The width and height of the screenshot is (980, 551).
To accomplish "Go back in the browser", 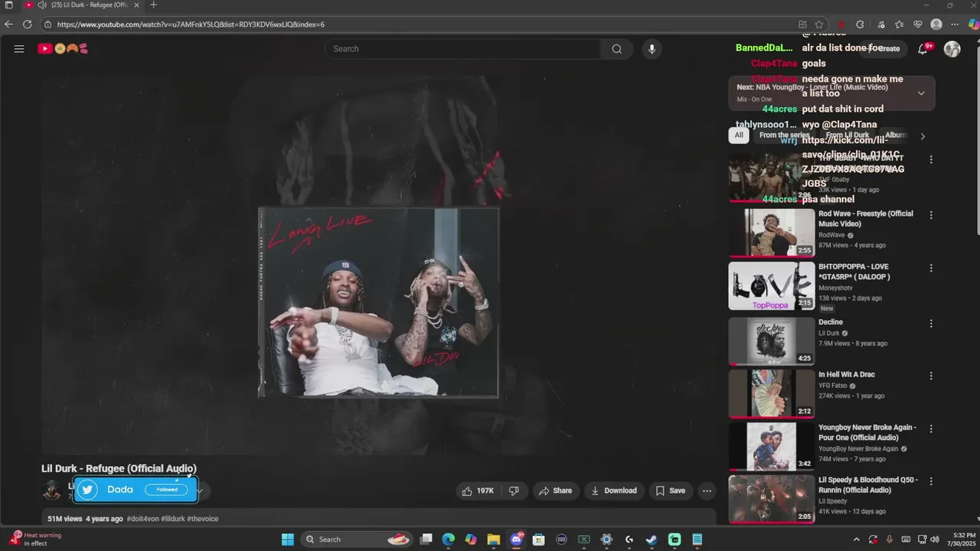I will click(x=9, y=24).
